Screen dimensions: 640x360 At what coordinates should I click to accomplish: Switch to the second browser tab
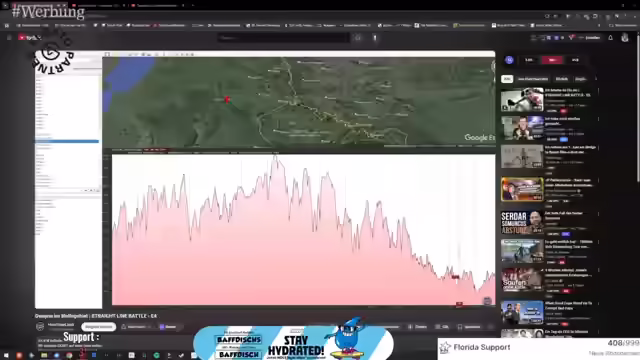[97, 5]
